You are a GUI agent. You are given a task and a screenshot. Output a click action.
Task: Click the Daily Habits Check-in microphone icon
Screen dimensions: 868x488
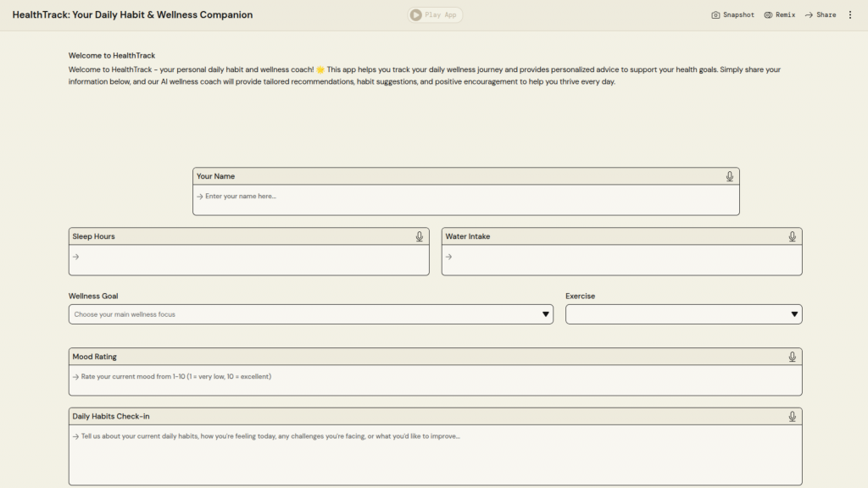[792, 416]
